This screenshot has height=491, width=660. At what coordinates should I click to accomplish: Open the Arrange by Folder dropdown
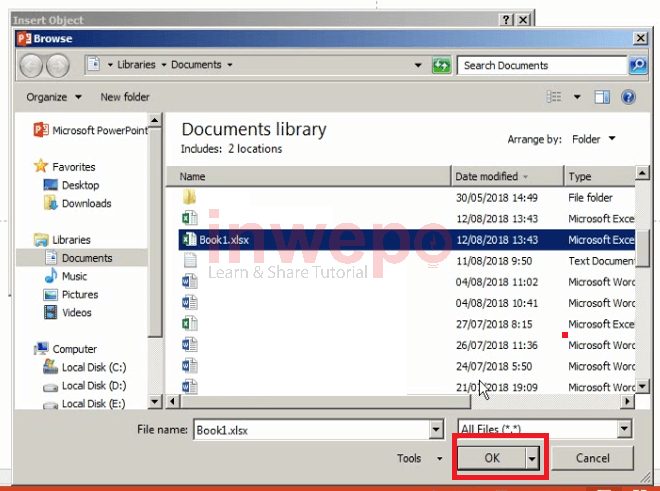594,139
